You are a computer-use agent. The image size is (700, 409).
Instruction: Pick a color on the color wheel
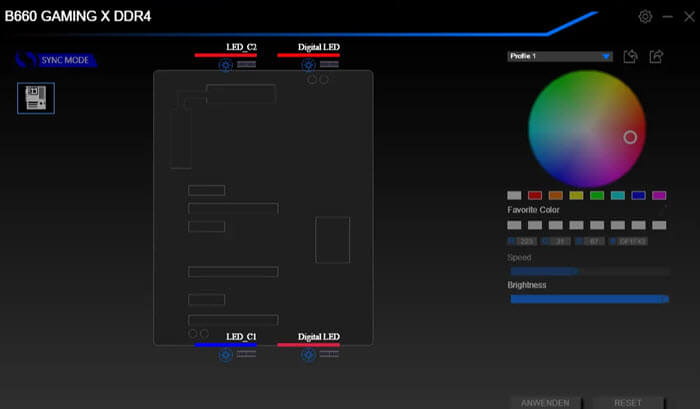coord(587,129)
